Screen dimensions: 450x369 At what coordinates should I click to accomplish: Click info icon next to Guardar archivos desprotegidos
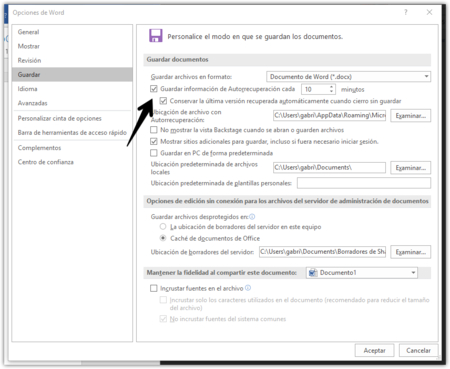(252, 217)
